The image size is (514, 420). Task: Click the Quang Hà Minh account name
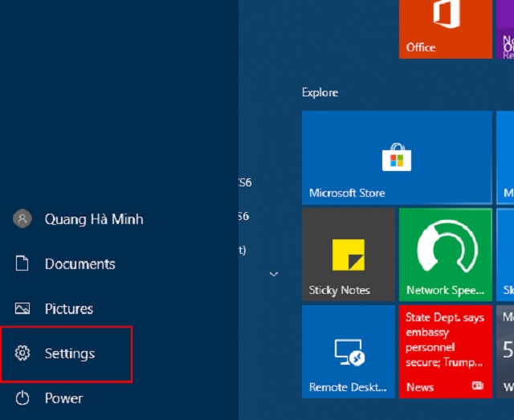click(x=94, y=219)
